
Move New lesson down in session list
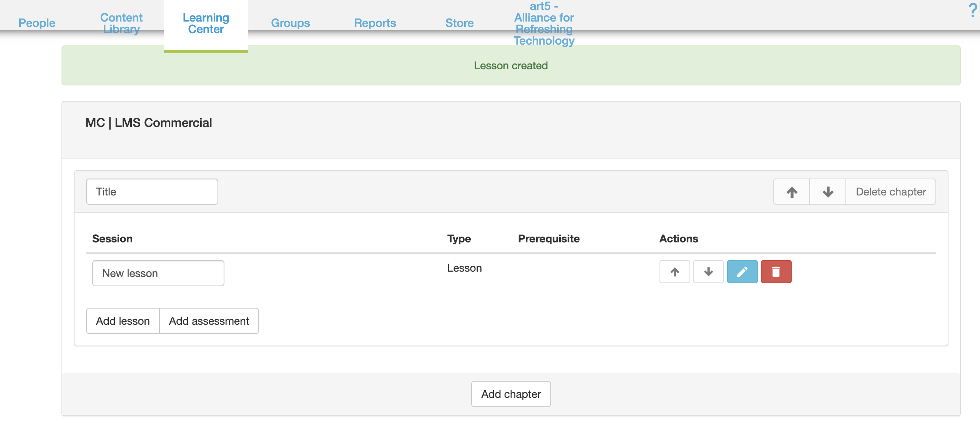click(708, 272)
